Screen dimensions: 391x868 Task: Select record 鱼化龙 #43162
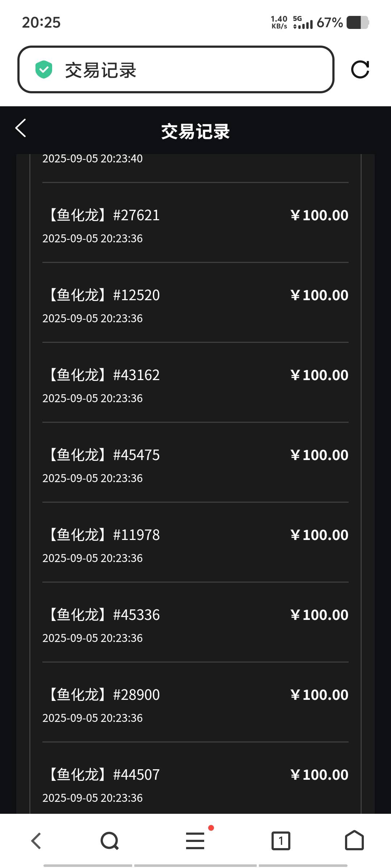[195, 382]
